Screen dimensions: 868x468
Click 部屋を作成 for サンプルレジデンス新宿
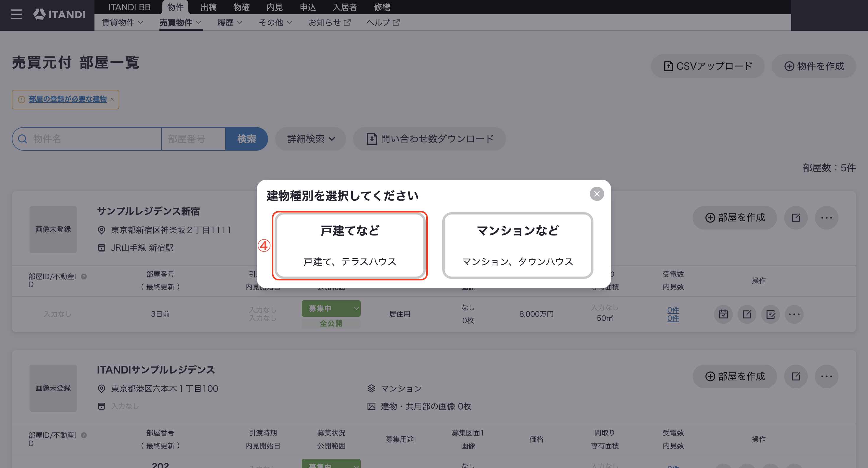(x=735, y=218)
